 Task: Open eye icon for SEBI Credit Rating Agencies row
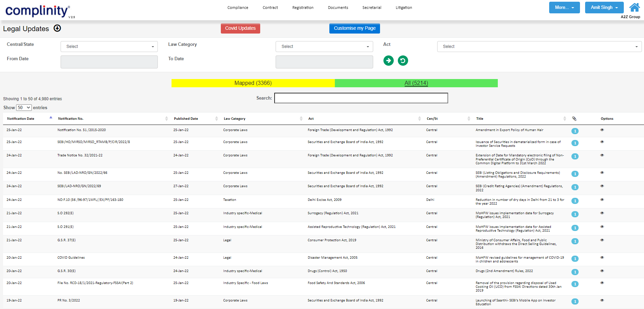pos(602,186)
